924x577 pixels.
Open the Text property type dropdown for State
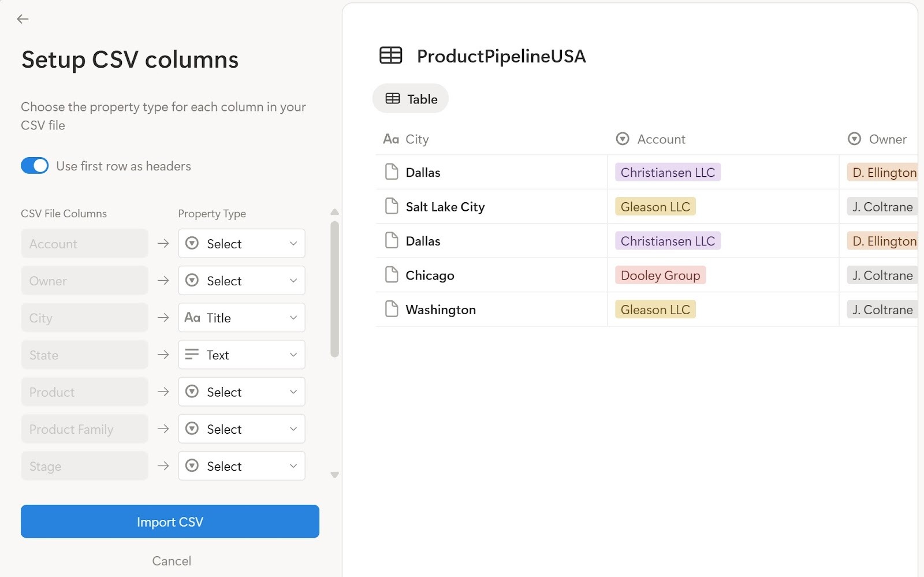(241, 355)
